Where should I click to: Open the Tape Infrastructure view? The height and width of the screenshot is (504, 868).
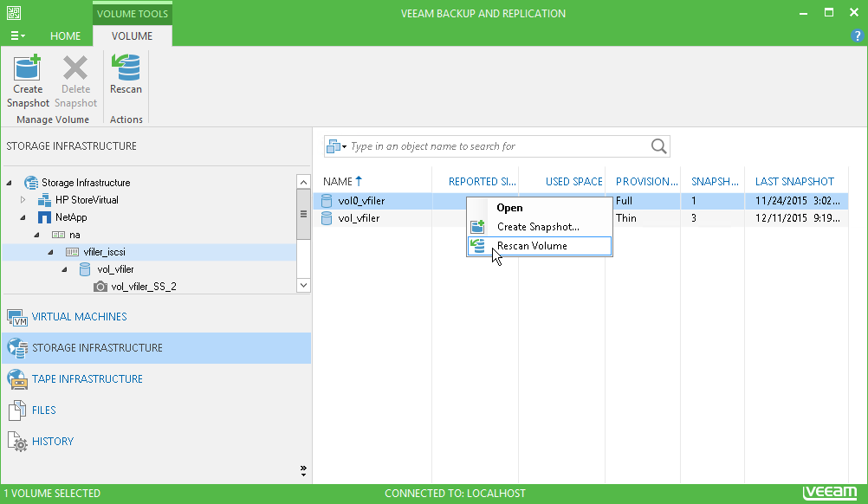click(87, 379)
